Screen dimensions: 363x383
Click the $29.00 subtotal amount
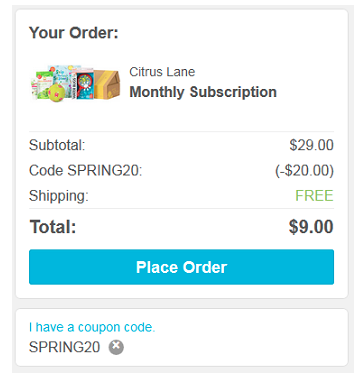311,145
